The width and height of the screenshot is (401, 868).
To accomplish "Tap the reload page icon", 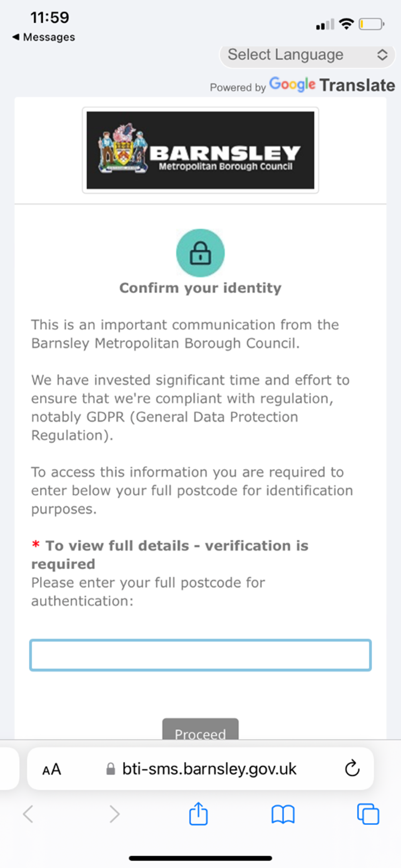I will pos(352,768).
